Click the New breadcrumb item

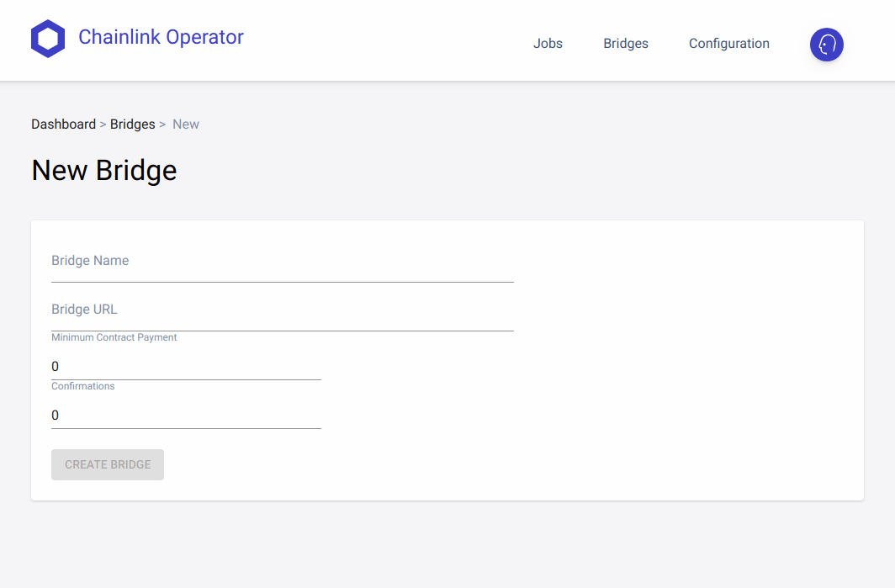pyautogui.click(x=186, y=124)
